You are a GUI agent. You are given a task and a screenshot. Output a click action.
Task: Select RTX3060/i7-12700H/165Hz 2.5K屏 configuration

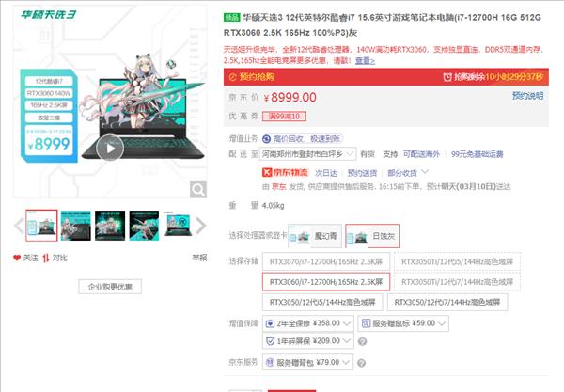pos(326,282)
